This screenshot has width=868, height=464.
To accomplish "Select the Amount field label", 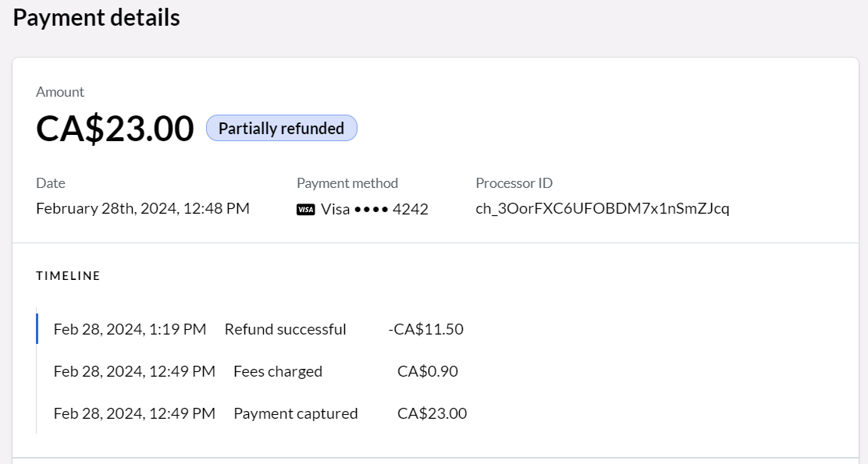I will pyautogui.click(x=60, y=91).
